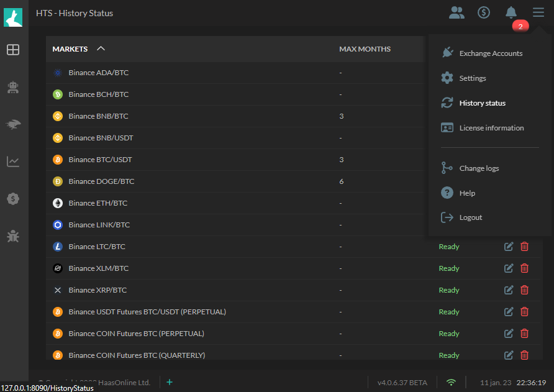Image resolution: width=554 pixels, height=392 pixels.
Task: Toggle MARKETS column sort order
Action: pos(101,48)
